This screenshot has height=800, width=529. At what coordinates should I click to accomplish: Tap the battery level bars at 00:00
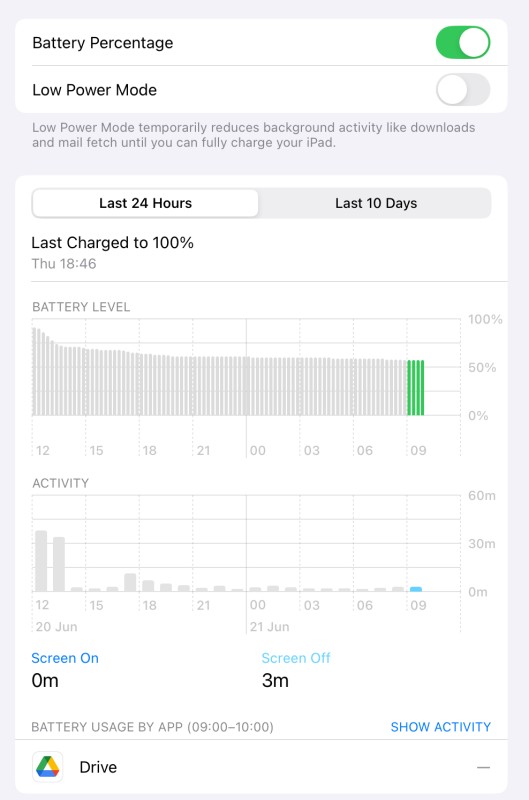click(x=247, y=386)
